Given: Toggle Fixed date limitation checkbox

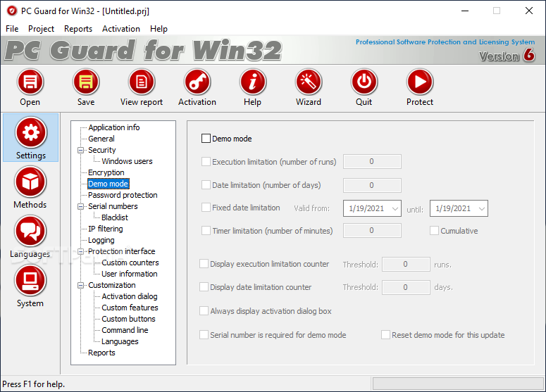Looking at the screenshot, I should click(x=206, y=208).
